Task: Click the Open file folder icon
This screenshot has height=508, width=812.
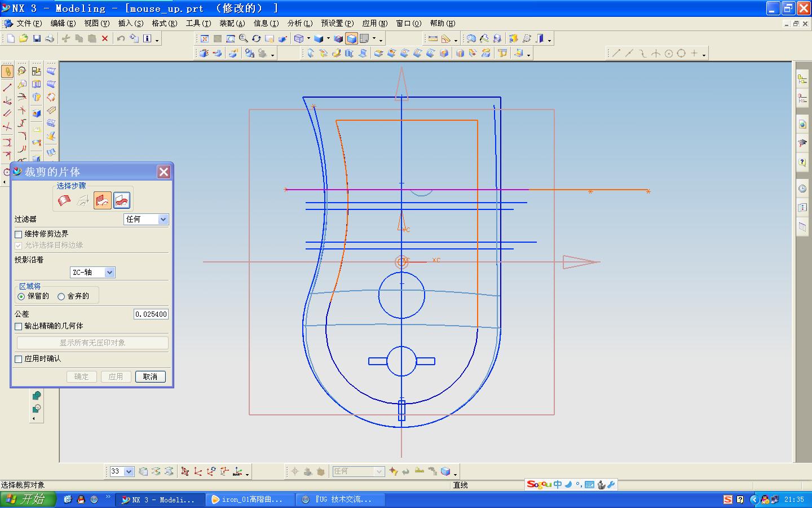Action: [x=23, y=38]
